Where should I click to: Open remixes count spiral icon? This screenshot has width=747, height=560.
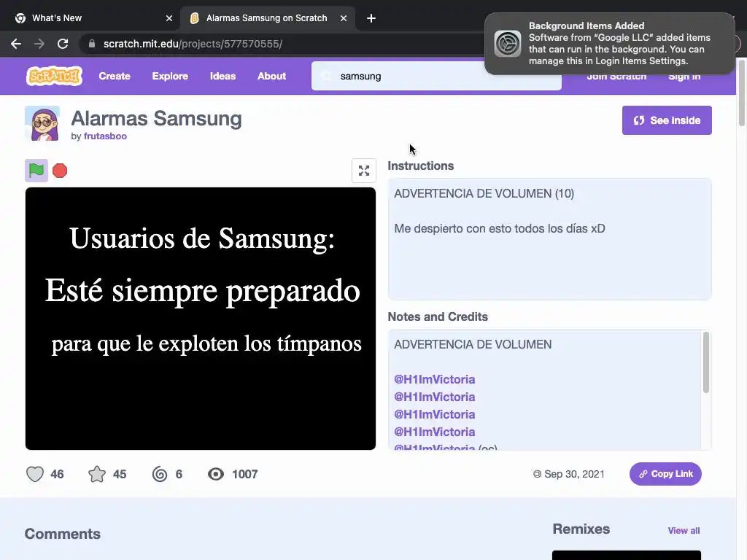[160, 474]
